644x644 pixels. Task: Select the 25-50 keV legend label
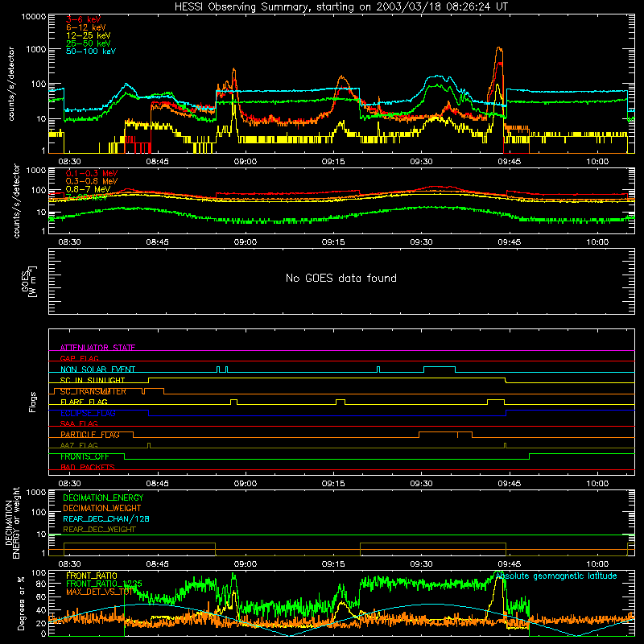89,43
